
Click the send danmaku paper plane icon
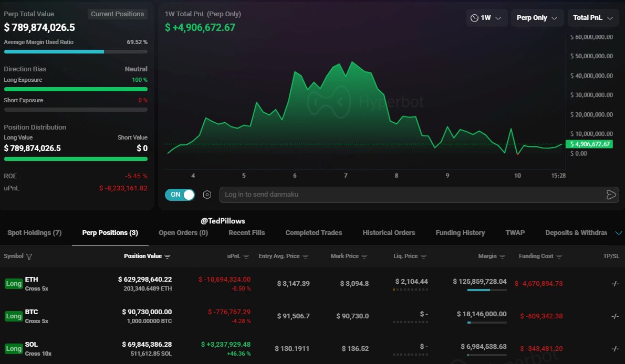click(611, 195)
